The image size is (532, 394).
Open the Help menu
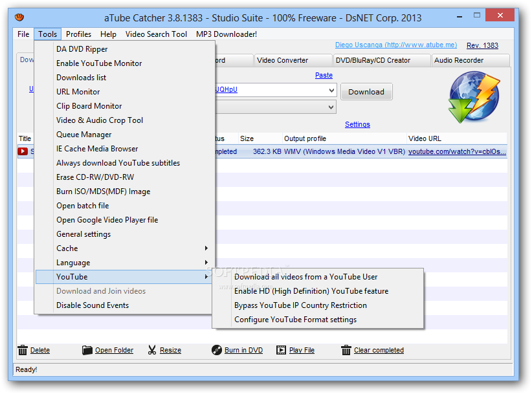[108, 34]
